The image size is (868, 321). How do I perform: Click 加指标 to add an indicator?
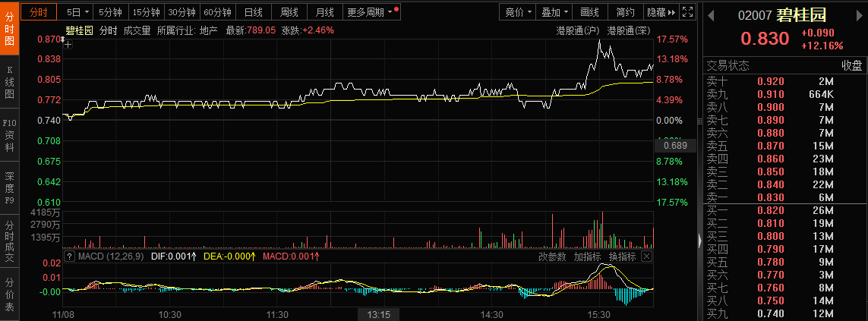pos(587,256)
